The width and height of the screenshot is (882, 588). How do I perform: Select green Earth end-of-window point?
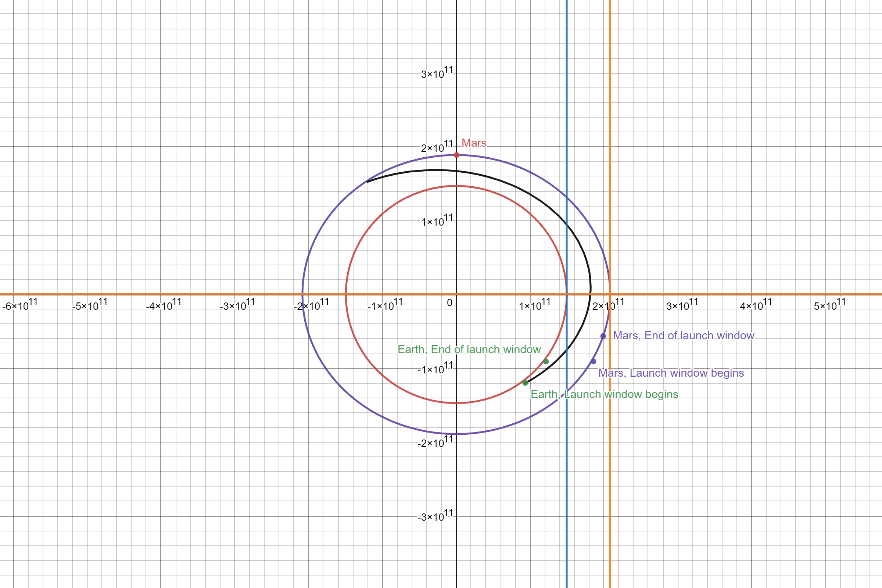coord(546,362)
